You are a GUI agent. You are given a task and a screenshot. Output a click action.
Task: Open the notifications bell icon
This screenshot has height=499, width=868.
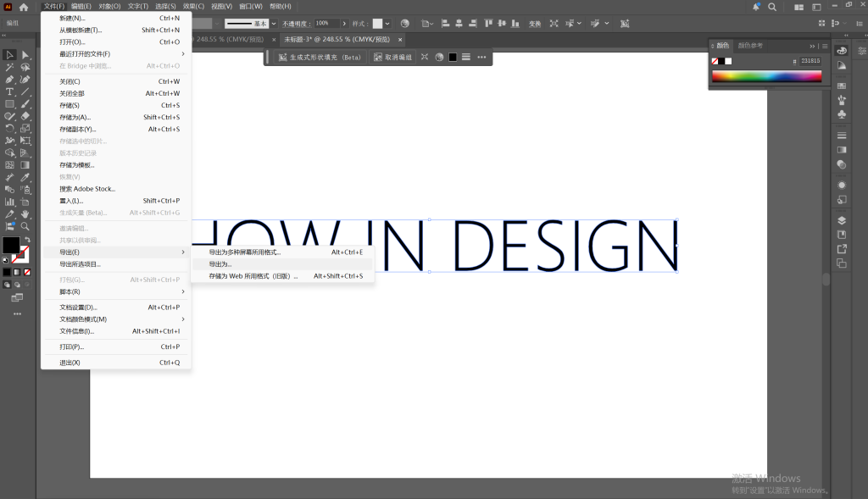[x=755, y=7]
